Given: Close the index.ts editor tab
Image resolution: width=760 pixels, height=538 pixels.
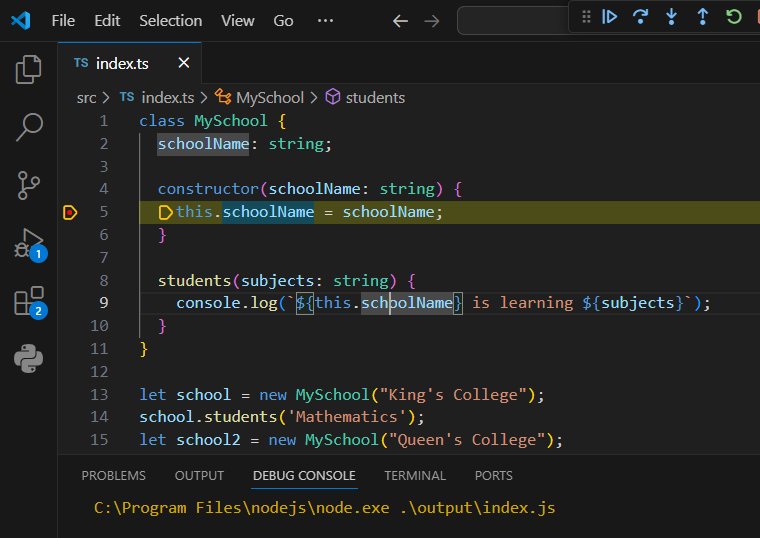Looking at the screenshot, I should (x=184, y=63).
